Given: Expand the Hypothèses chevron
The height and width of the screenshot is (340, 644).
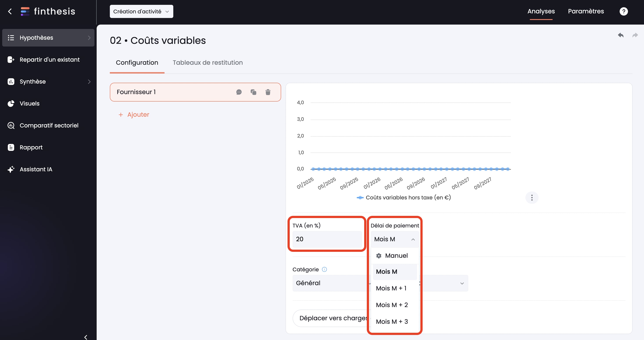Looking at the screenshot, I should pyautogui.click(x=89, y=38).
